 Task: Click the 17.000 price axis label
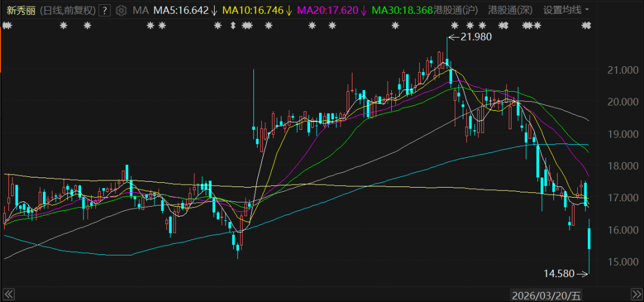pyautogui.click(x=623, y=198)
